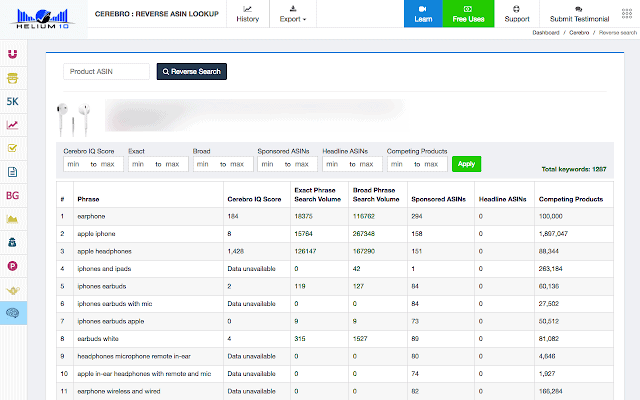
Task: Click the Product ASIN input field
Action: [107, 71]
